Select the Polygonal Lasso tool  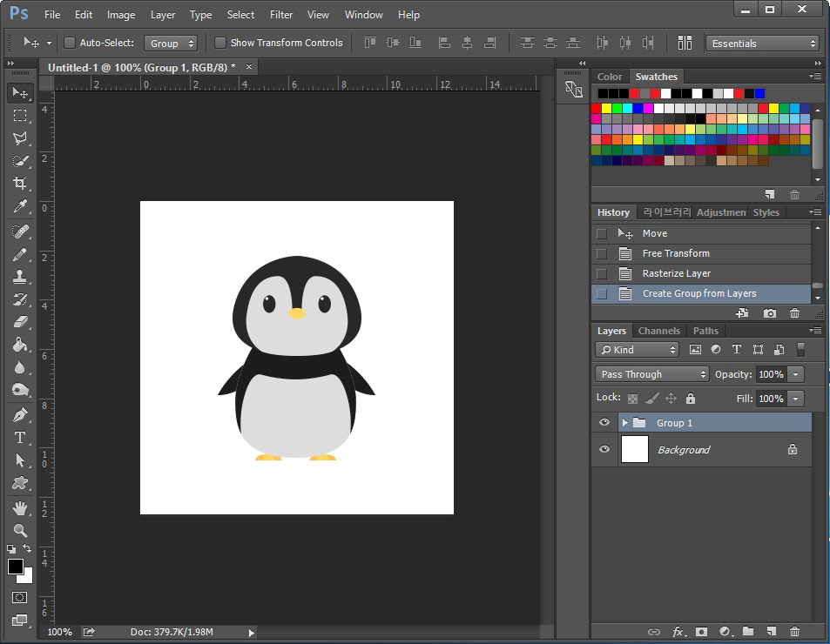[x=20, y=138]
